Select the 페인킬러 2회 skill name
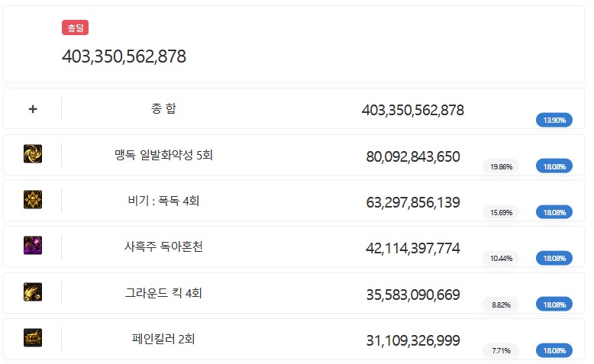Screen dimensions: 594x364 pos(163,339)
